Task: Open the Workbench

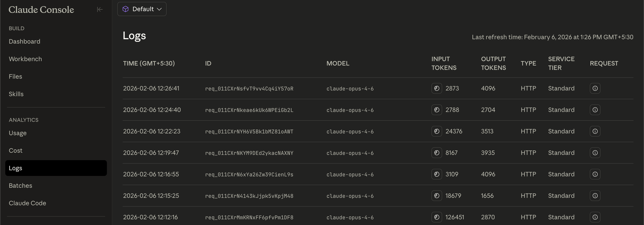Action: point(25,59)
